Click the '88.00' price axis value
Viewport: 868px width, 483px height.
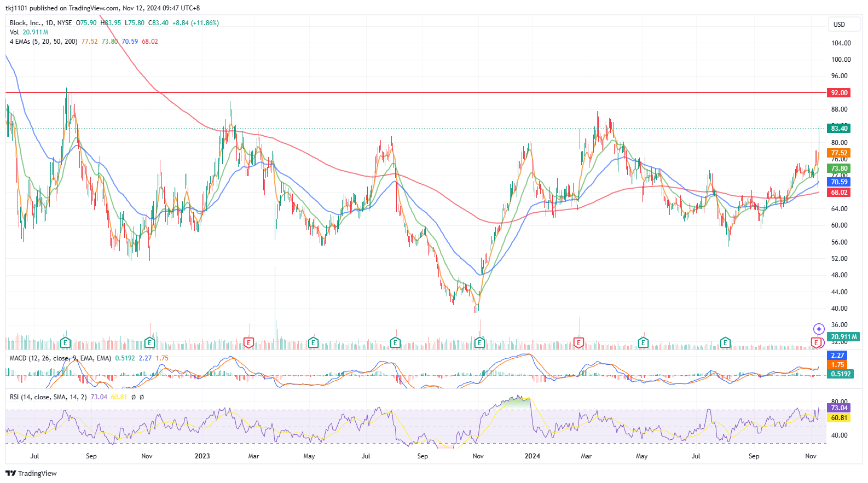click(839, 109)
